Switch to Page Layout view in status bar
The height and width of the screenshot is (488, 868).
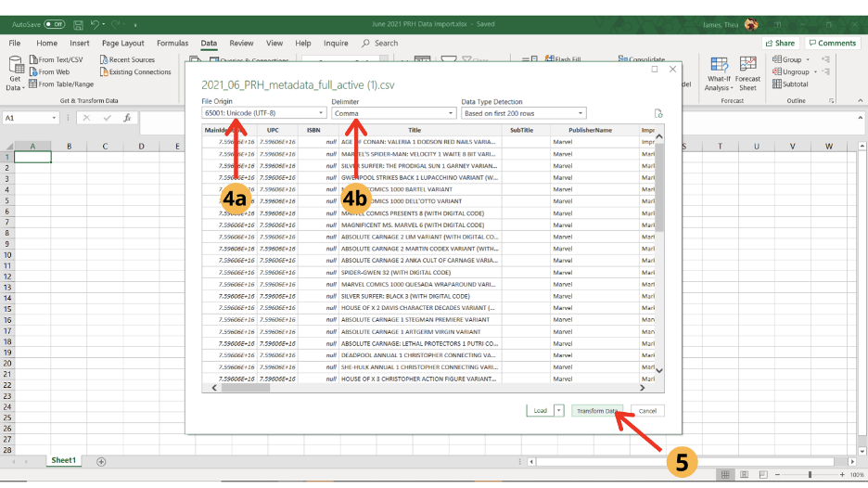[x=744, y=475]
